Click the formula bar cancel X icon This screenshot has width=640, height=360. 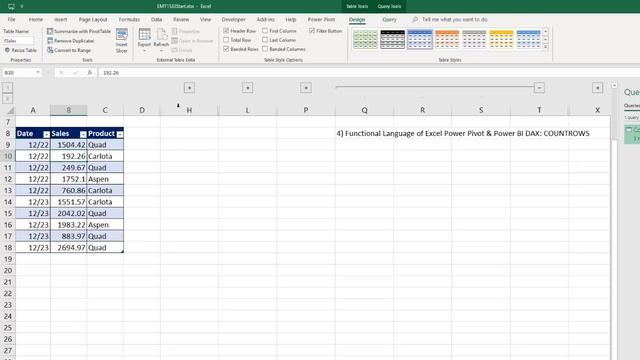[61, 73]
